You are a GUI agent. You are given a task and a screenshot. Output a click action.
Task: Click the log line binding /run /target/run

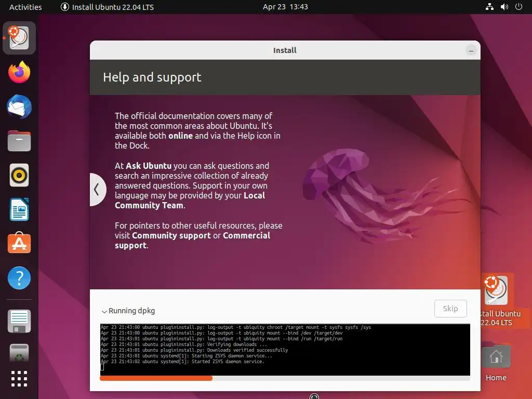click(x=221, y=339)
